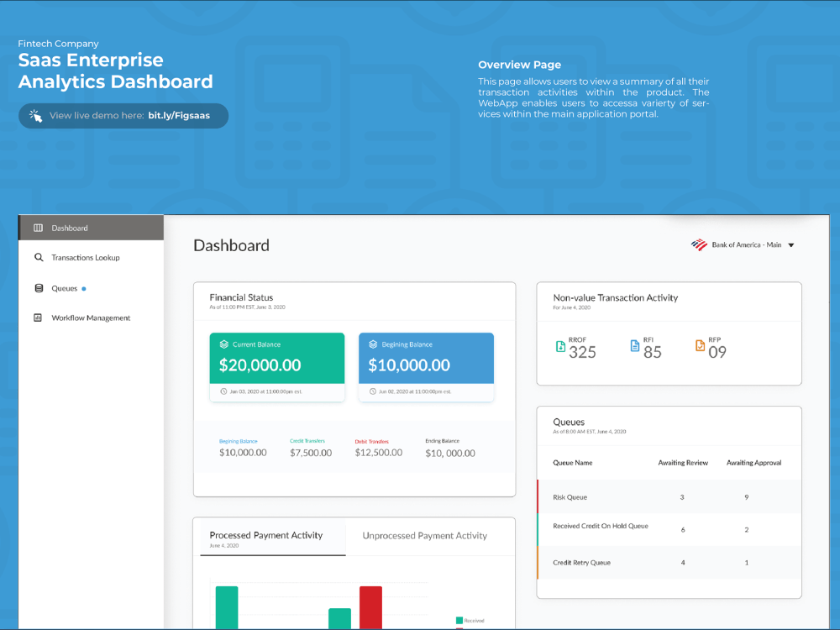Click the clock icon on Current Balance card
Screen dimensions: 840x630
point(223,392)
